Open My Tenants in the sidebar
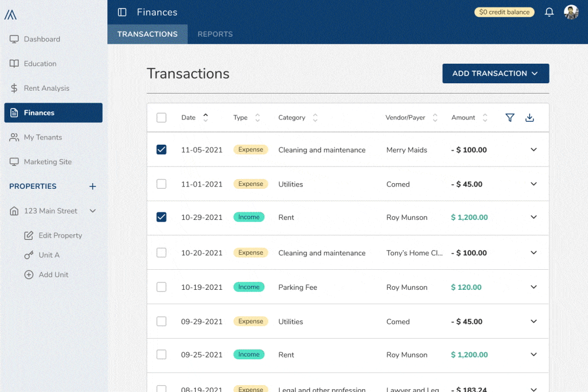 (42, 137)
